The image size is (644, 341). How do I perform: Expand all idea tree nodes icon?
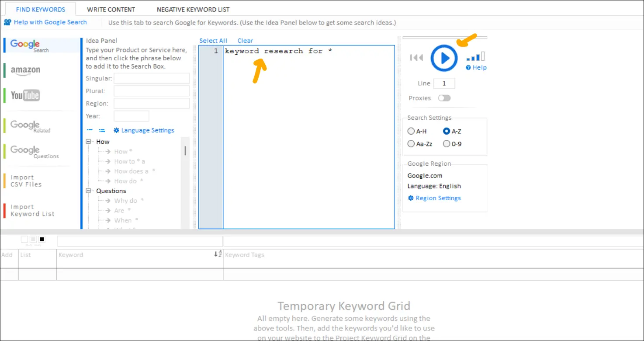[x=102, y=130]
